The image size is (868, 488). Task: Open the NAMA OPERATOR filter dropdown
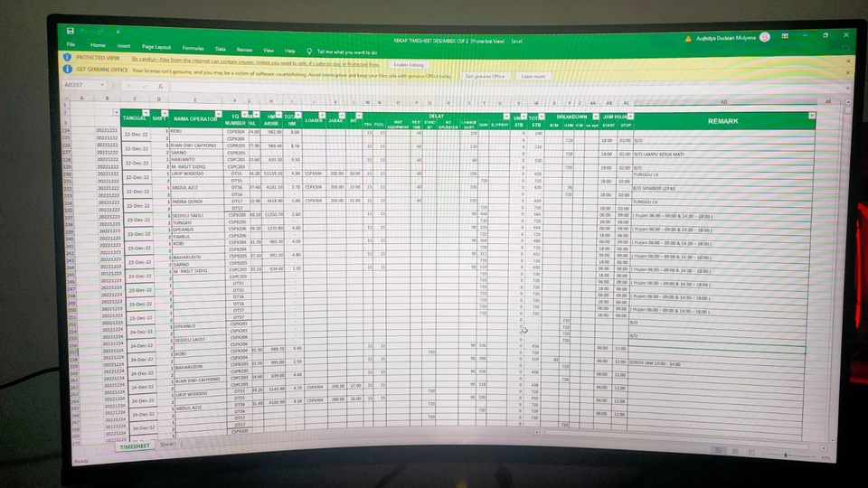click(219, 114)
